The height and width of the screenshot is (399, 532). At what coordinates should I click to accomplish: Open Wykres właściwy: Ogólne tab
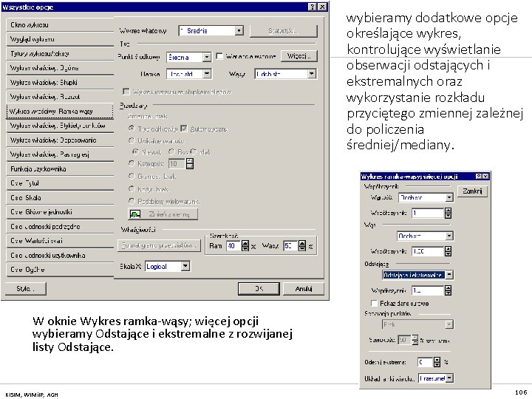point(60,68)
